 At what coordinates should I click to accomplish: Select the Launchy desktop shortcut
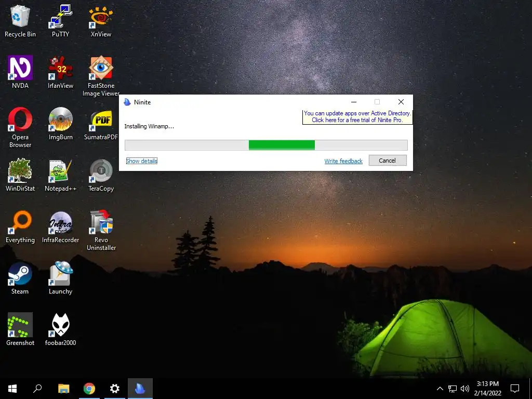pyautogui.click(x=60, y=278)
